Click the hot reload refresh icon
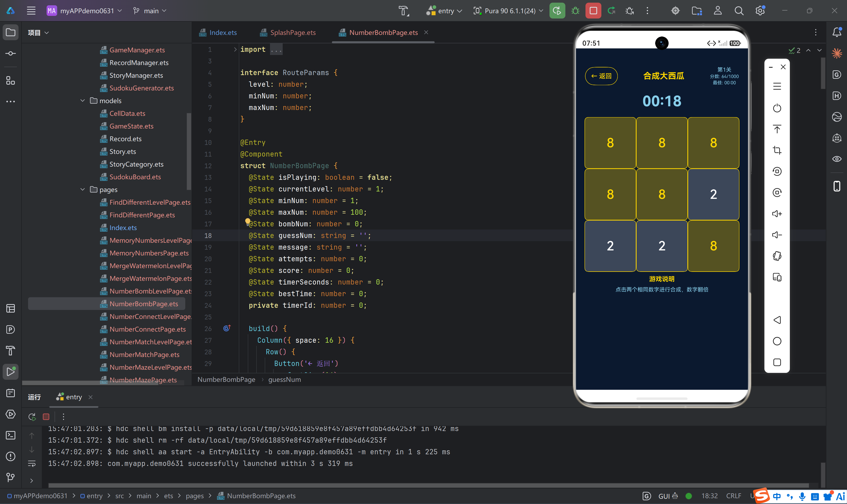847x504 pixels. (x=611, y=11)
